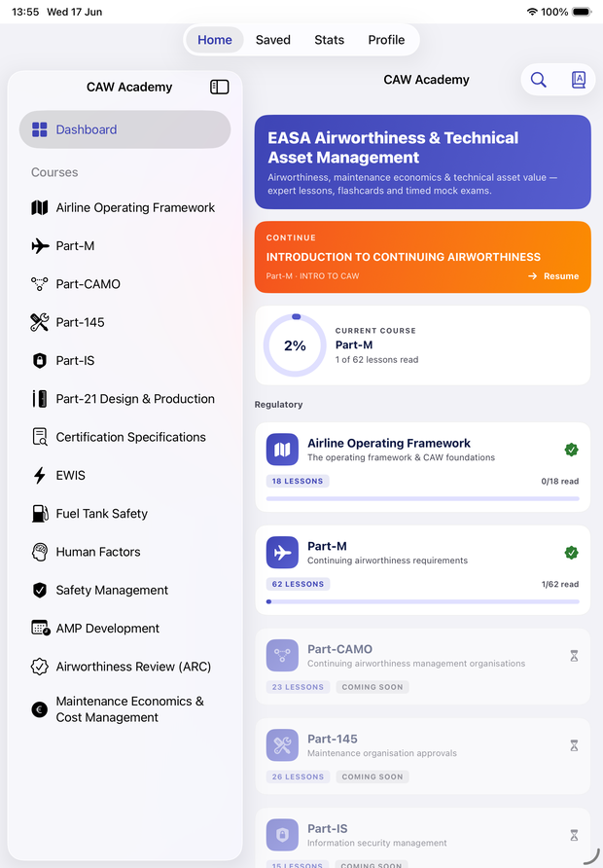Open Airline Operating Framework in sidebar

point(125,207)
